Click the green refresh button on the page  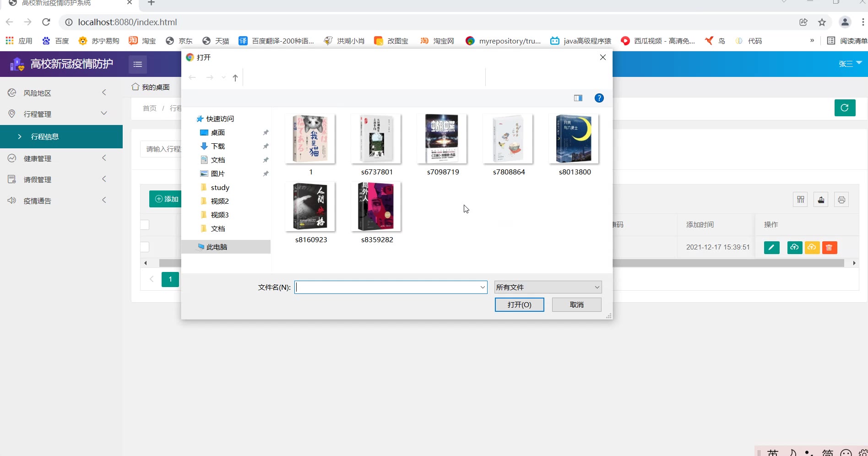coord(845,108)
